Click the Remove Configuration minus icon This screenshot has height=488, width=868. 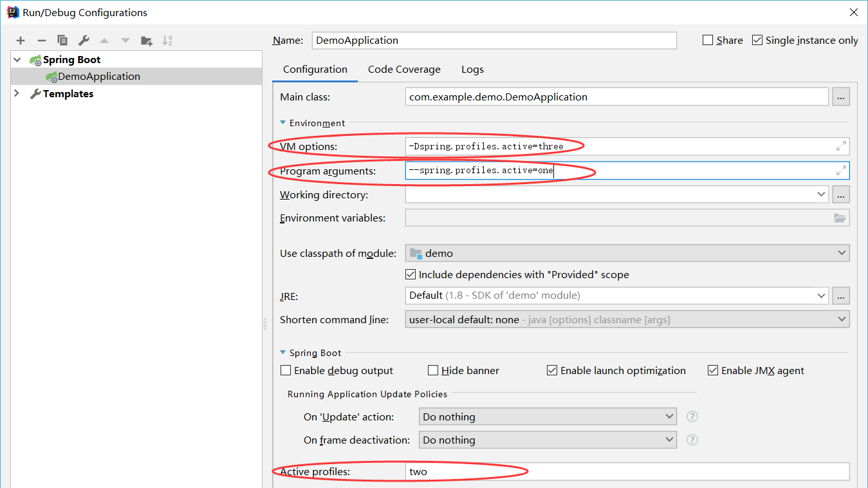[x=42, y=41]
